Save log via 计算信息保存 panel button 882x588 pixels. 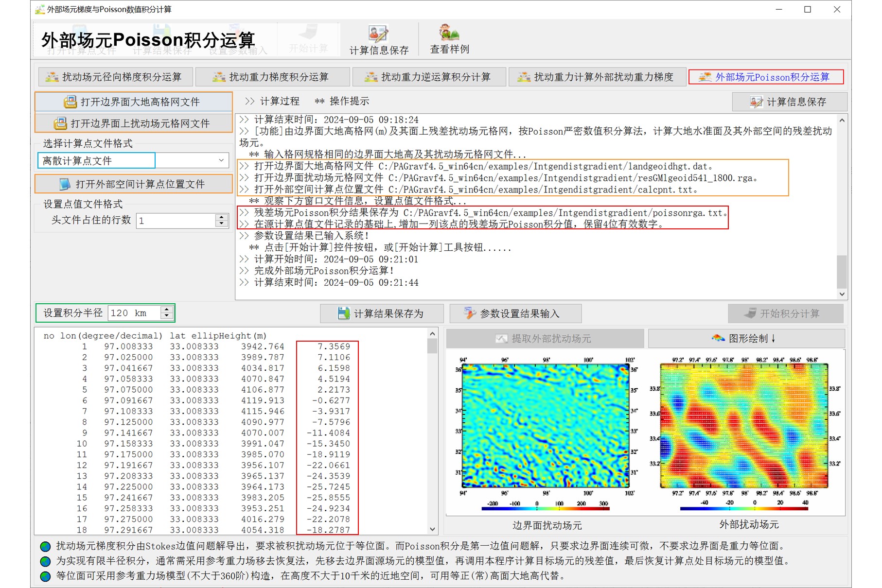pyautogui.click(x=790, y=102)
